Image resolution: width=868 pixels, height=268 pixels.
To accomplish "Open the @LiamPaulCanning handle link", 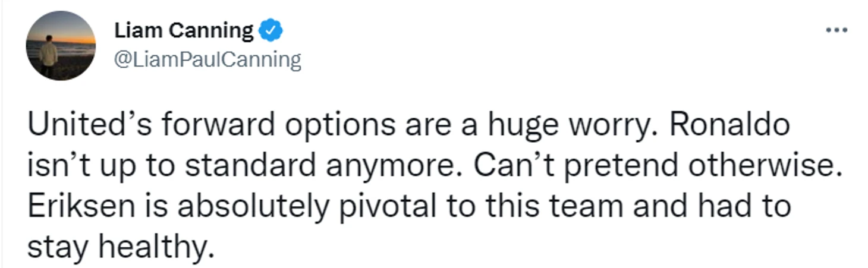I will pos(206,60).
